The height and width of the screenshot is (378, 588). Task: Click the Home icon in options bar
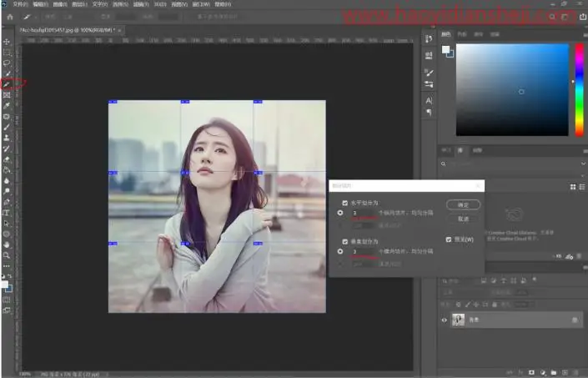[10, 17]
